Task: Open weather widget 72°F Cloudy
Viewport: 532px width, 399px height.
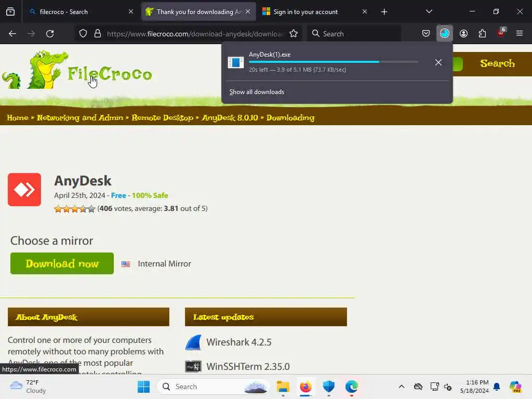Action: click(x=28, y=387)
